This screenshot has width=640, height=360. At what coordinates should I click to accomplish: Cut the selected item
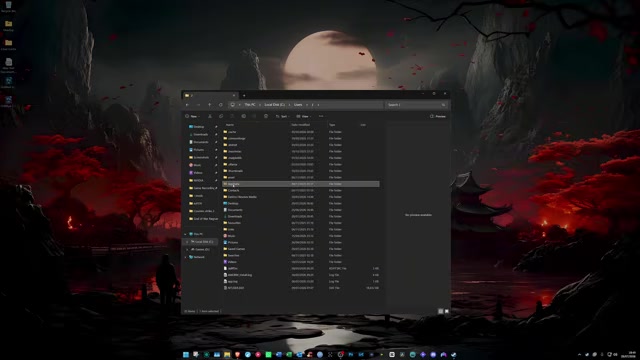(x=210, y=116)
